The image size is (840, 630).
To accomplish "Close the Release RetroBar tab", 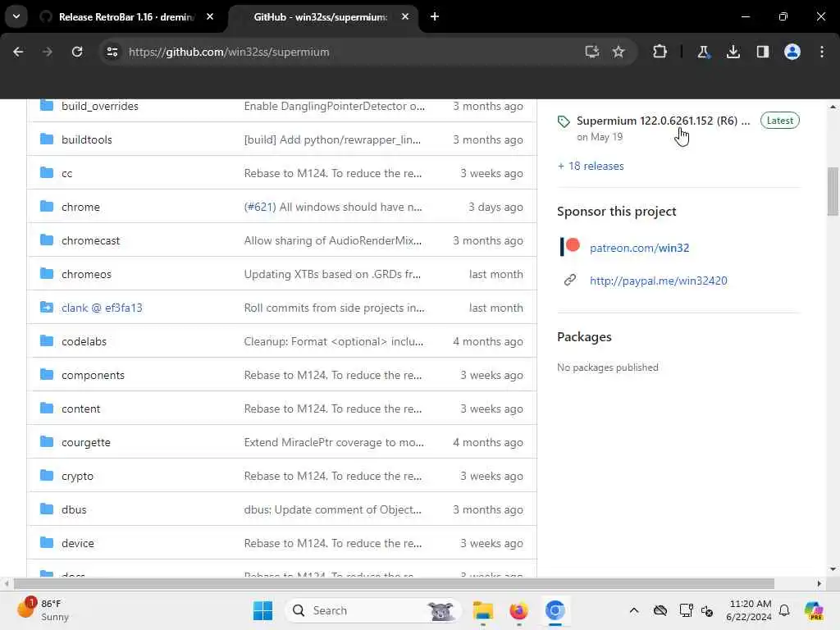I will point(210,16).
